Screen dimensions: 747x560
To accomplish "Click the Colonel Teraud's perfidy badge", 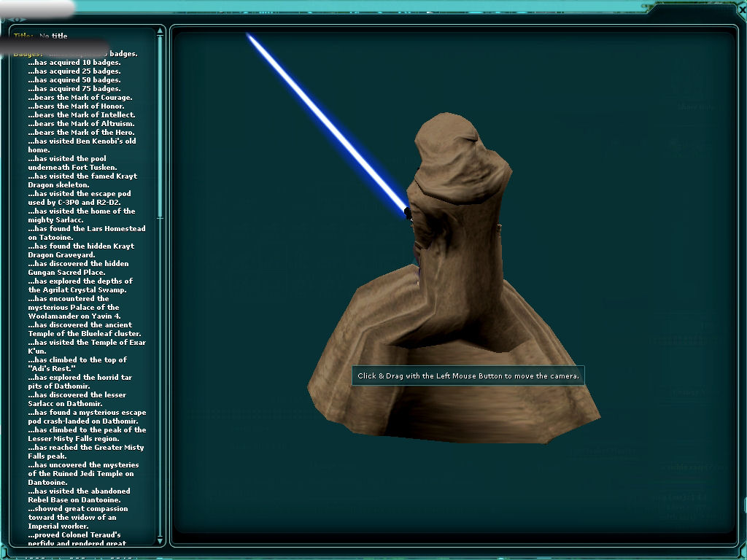I will pyautogui.click(x=77, y=539).
